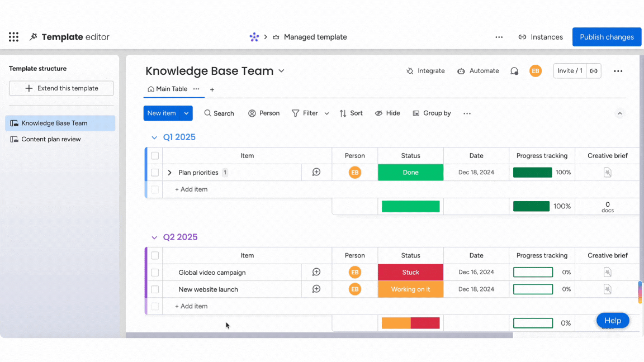Click EB person avatar for Global video campaign

click(x=355, y=272)
